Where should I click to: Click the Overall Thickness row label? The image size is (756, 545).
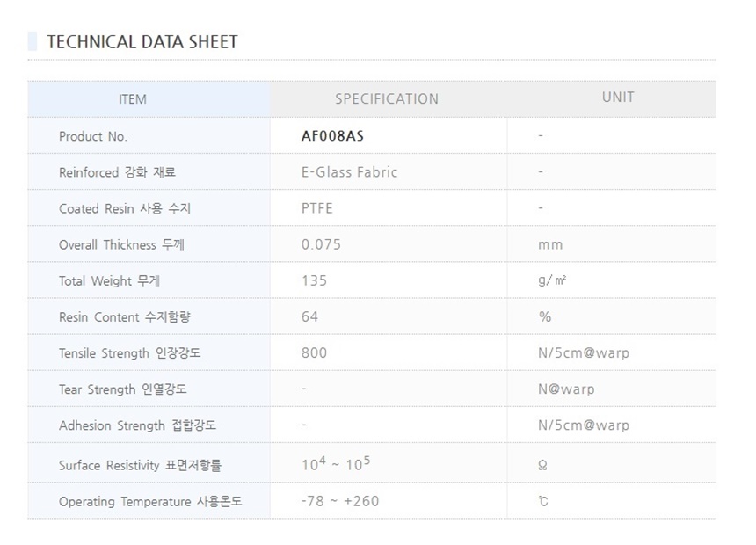click(121, 244)
